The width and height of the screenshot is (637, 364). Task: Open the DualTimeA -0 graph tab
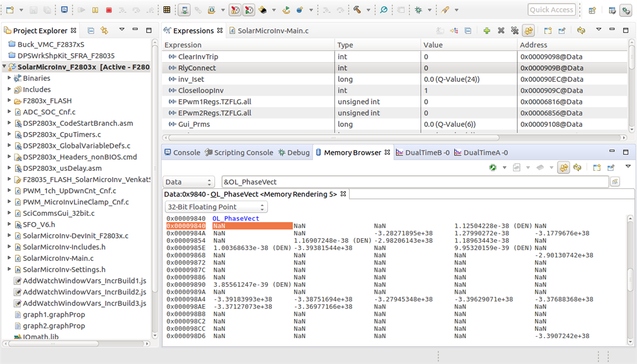click(x=481, y=152)
